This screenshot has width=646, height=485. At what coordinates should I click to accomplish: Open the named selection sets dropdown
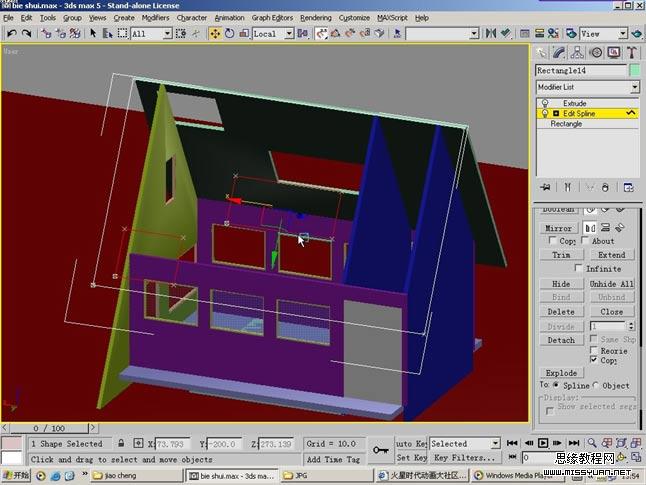[474, 33]
